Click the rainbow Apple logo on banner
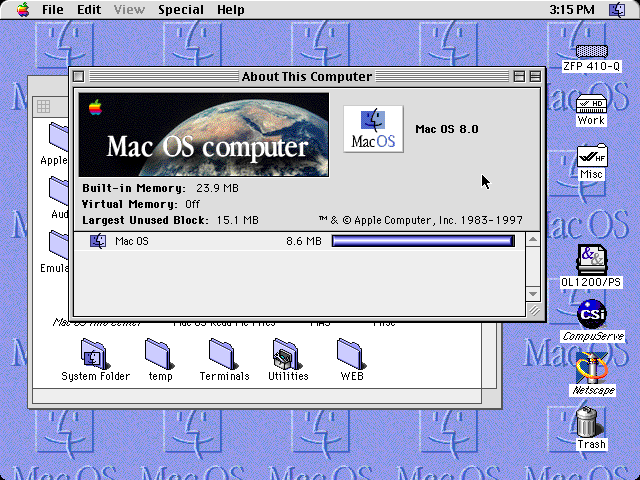This screenshot has width=640, height=480. pyautogui.click(x=95, y=107)
